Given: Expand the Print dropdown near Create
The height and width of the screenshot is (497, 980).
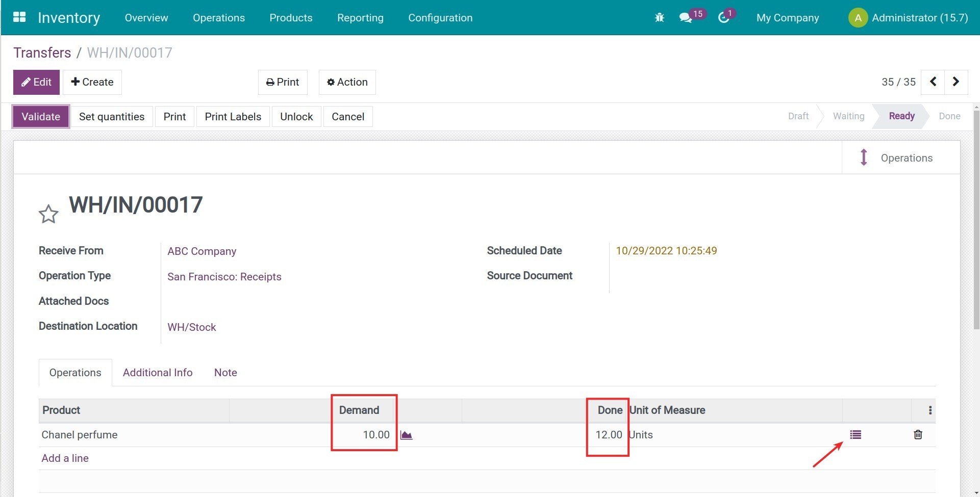Looking at the screenshot, I should [283, 82].
